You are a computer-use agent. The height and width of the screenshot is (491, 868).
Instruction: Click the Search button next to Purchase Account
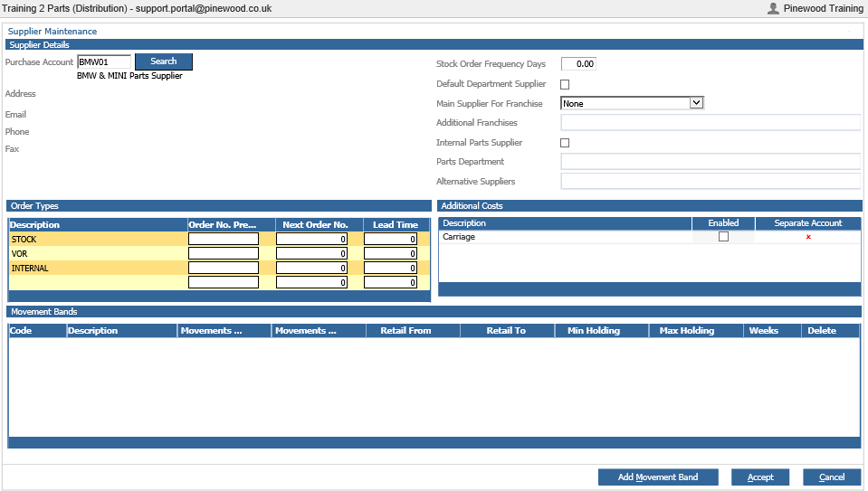[x=163, y=61]
